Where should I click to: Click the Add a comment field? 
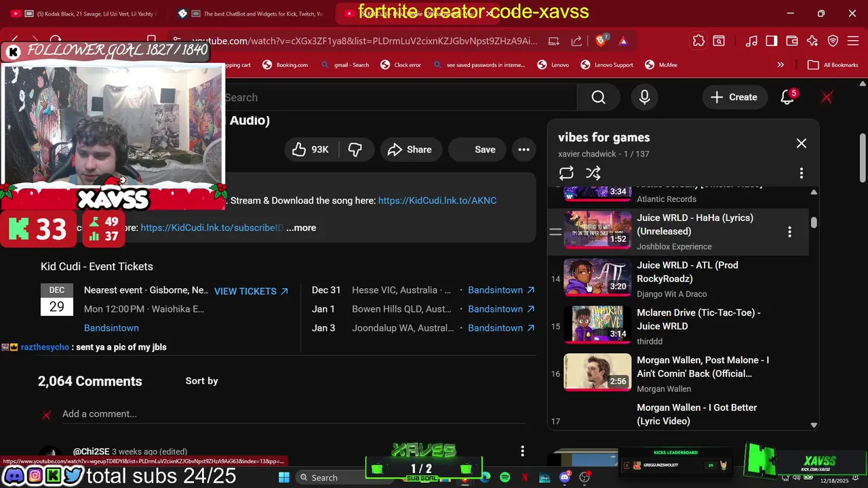click(x=294, y=414)
